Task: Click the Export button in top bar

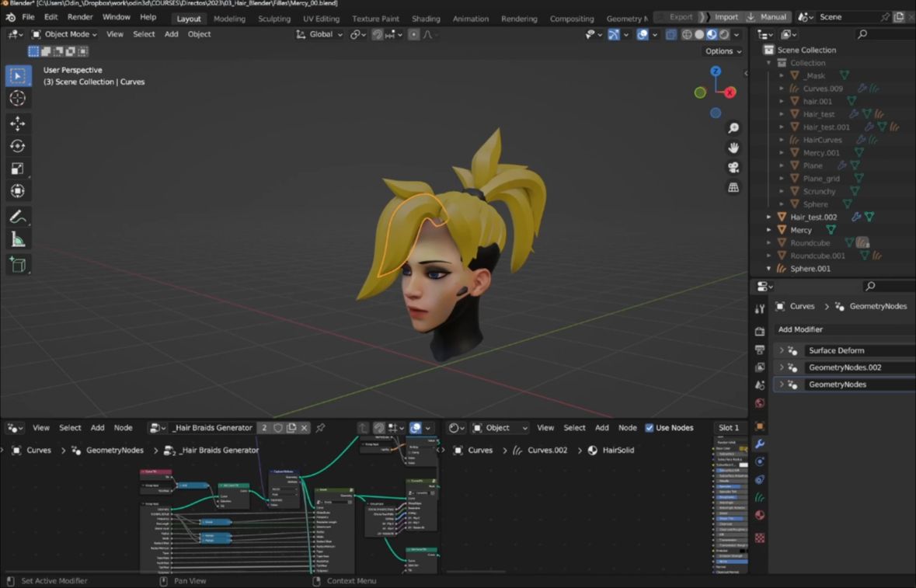Action: pos(681,18)
